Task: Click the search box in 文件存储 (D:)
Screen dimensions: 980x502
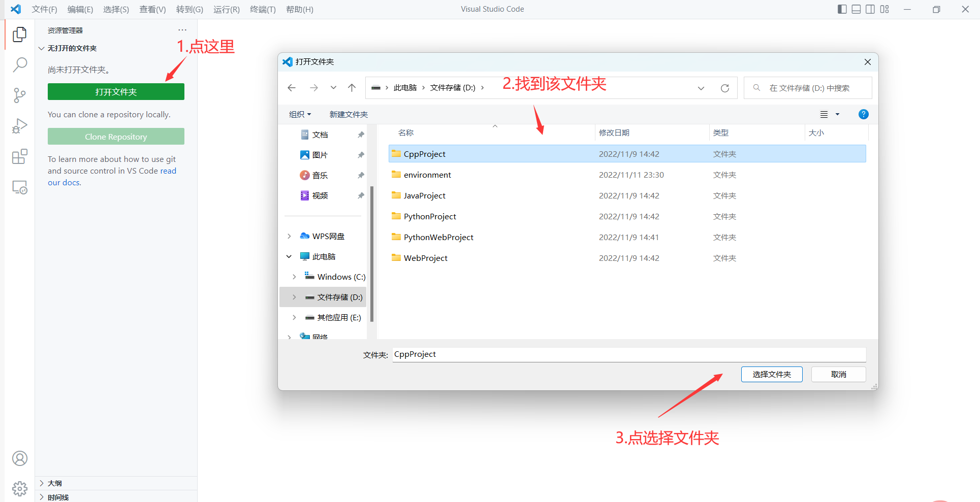Action: click(x=808, y=88)
